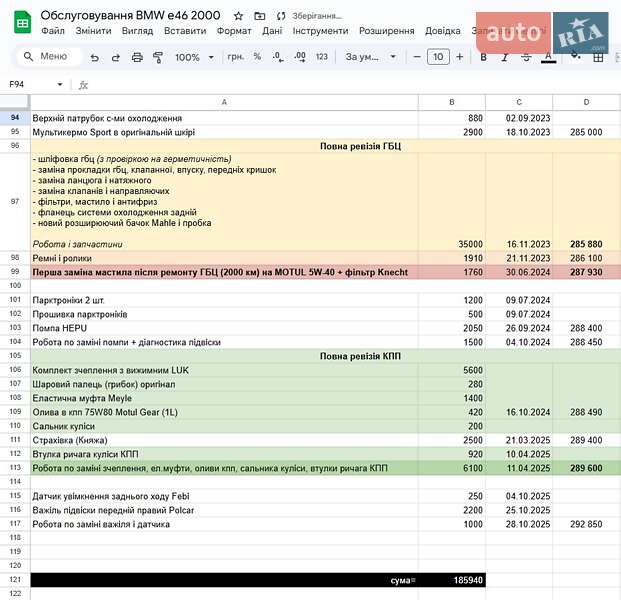
Task: Print the spreadsheet
Action: click(x=137, y=57)
